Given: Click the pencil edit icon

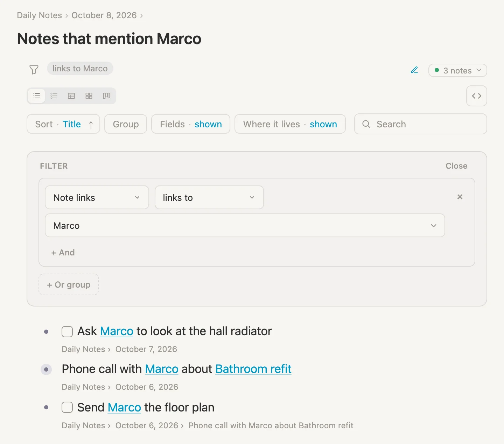Looking at the screenshot, I should (414, 70).
